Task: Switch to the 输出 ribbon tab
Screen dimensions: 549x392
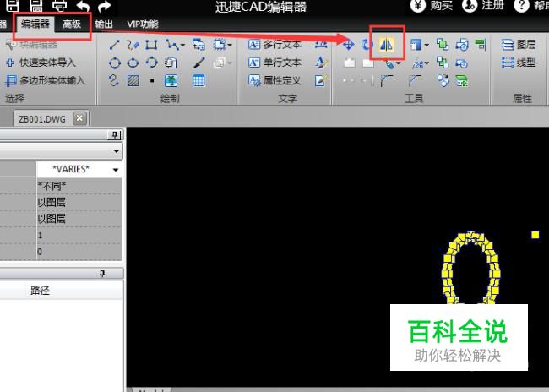Action: click(x=104, y=24)
